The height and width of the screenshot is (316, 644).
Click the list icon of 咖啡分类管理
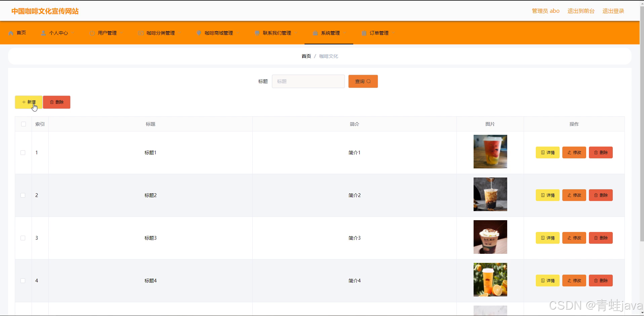tap(141, 33)
